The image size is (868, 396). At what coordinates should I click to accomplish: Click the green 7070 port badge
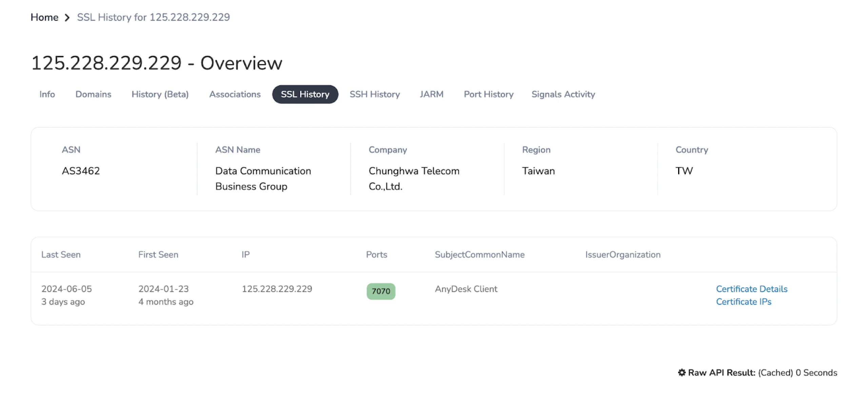pos(381,291)
